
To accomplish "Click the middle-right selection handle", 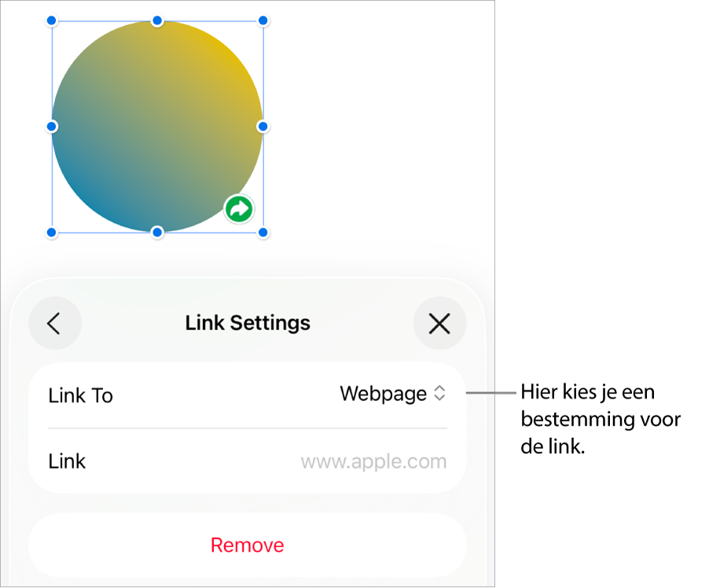I will pyautogui.click(x=263, y=127).
